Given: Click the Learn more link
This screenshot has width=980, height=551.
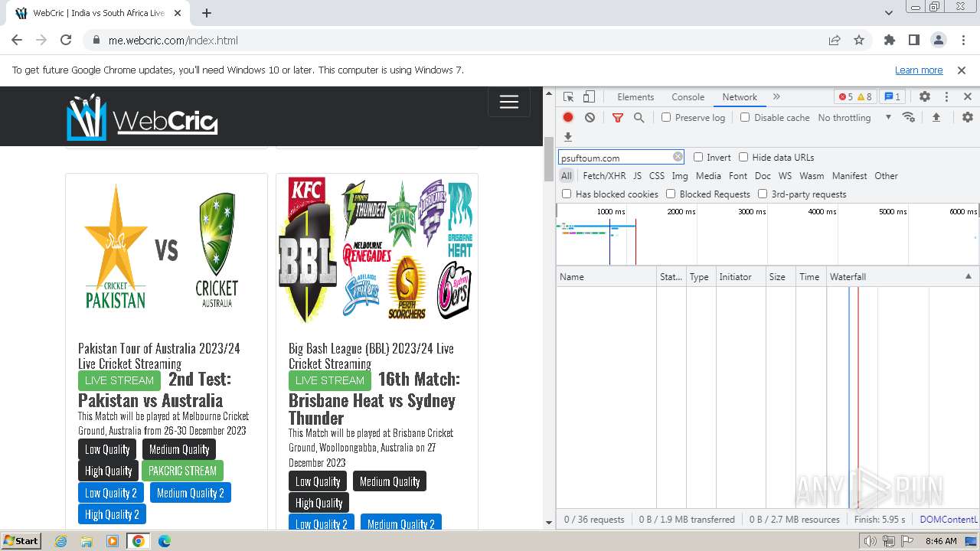Looking at the screenshot, I should click(919, 70).
